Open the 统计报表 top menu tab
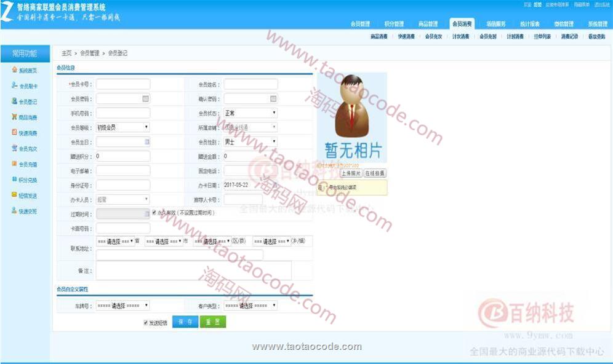 529,24
